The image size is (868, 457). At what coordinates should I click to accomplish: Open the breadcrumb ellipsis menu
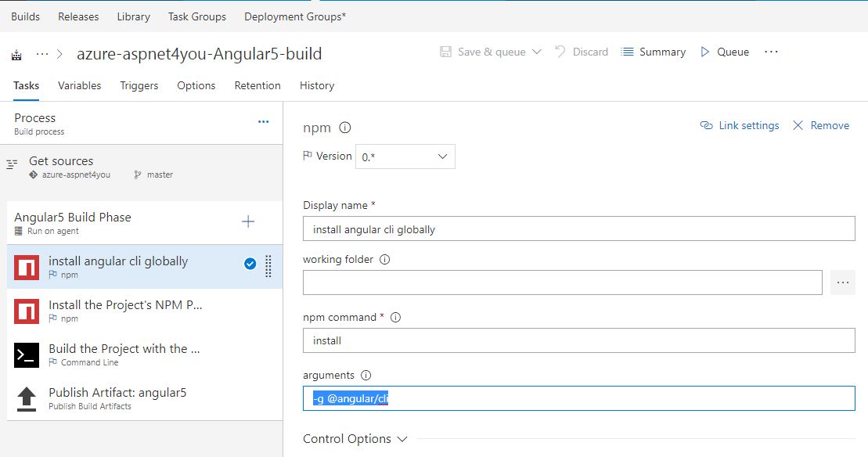[x=42, y=54]
